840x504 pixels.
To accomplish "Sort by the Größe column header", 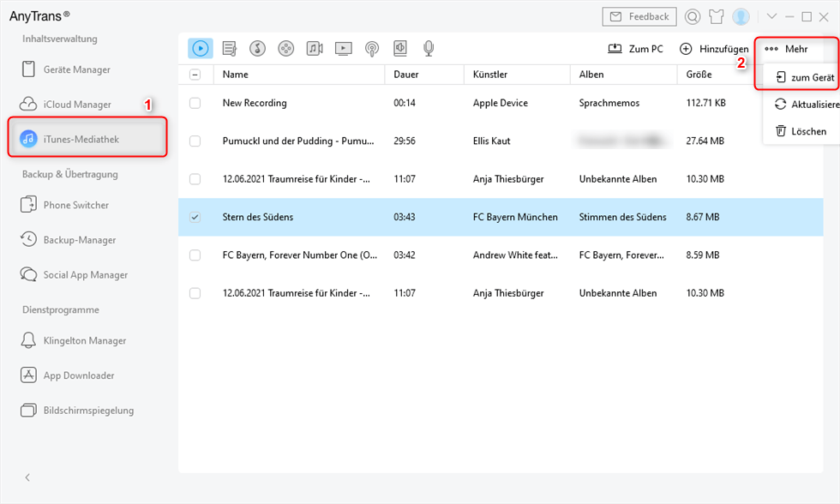I will [699, 75].
